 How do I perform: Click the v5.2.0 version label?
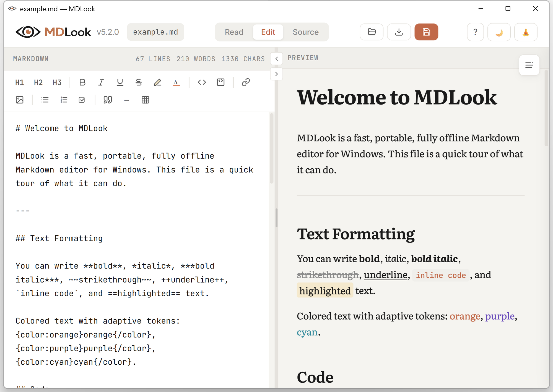(108, 32)
